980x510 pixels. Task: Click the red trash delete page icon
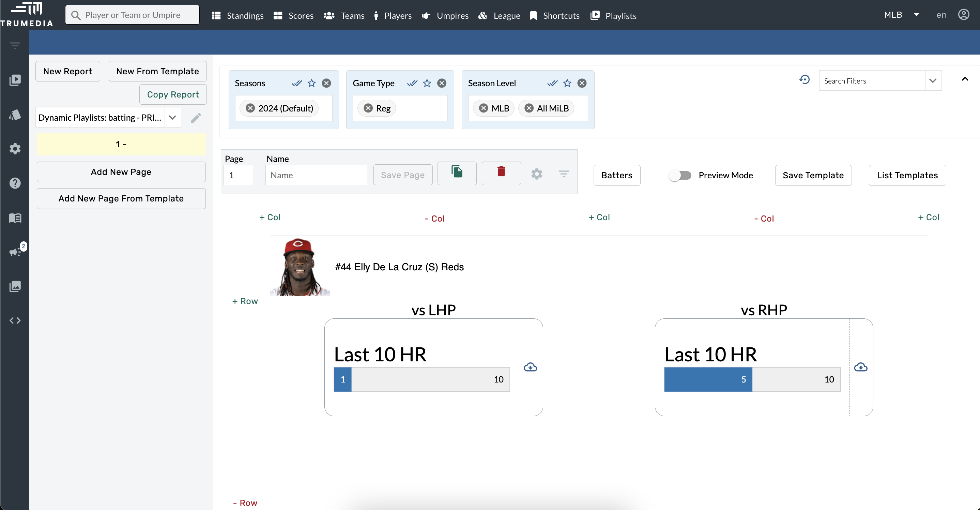click(x=501, y=172)
